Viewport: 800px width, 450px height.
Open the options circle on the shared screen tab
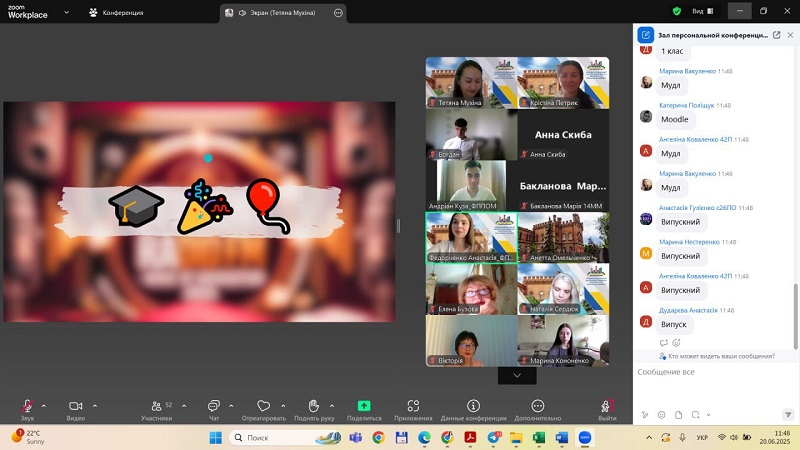coord(338,13)
